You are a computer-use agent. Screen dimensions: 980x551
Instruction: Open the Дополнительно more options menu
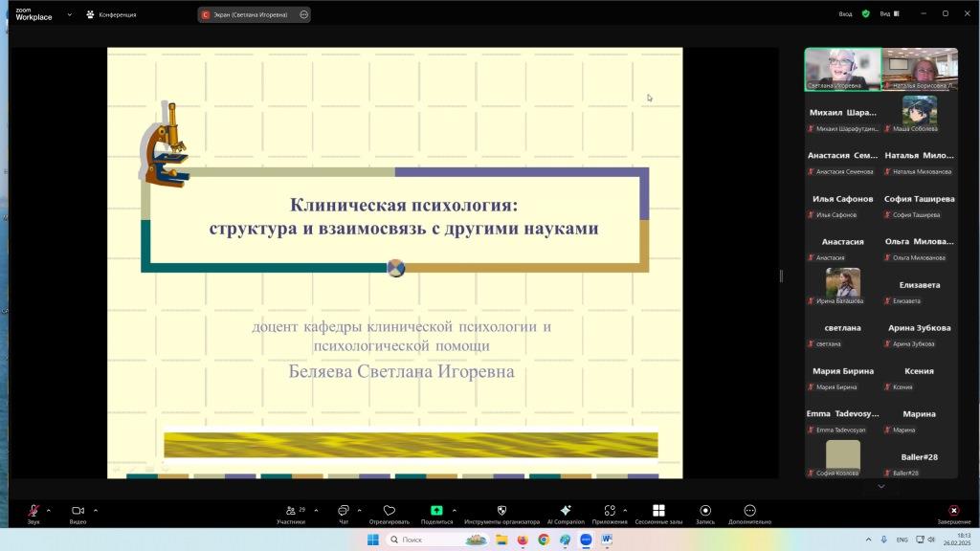click(750, 514)
